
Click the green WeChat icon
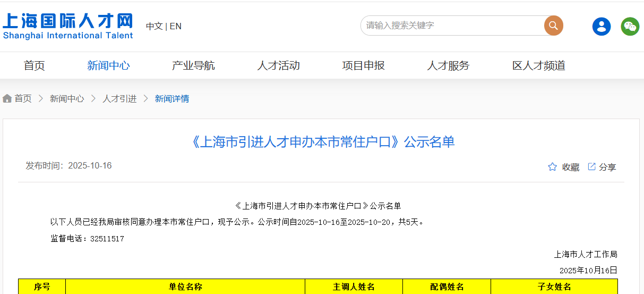coord(630,26)
